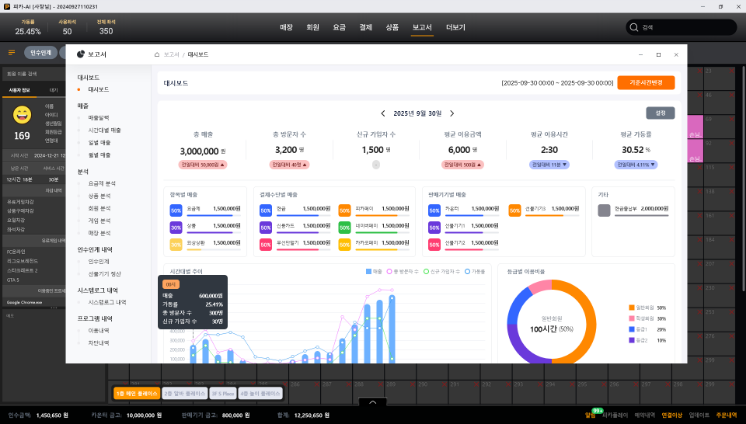This screenshot has width=746, height=424.
Task: Click the blue 50% badge next to 요금제
Action: 177,211
